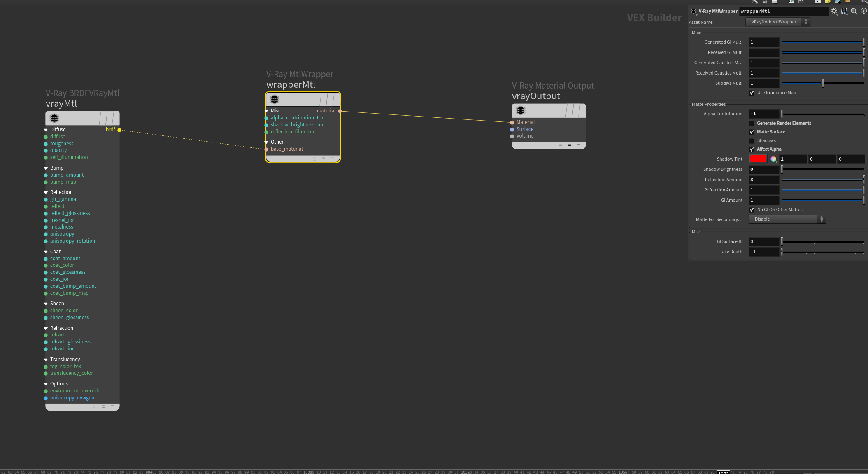868x474 pixels.
Task: Click the Shadow Tint color wheel icon
Action: pos(773,159)
